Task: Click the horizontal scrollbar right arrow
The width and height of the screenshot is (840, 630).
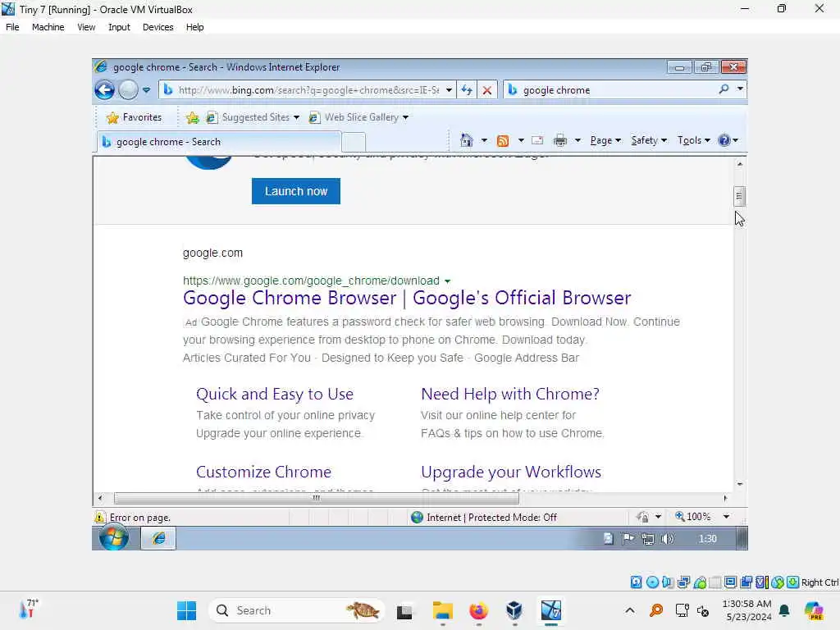Action: (725, 498)
